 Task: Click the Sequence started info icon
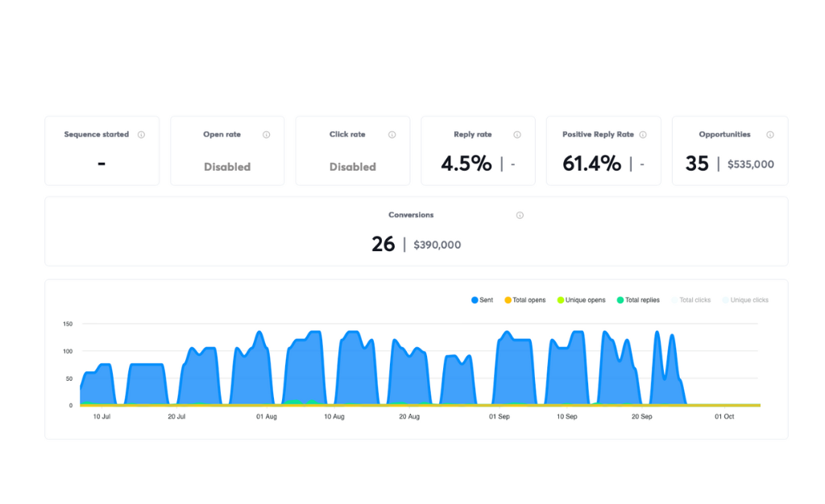coord(142,134)
